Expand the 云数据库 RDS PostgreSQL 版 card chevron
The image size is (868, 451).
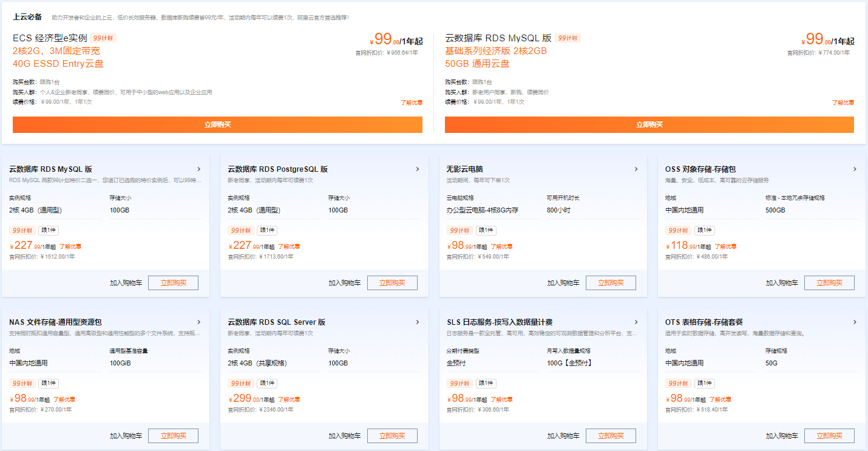[418, 169]
